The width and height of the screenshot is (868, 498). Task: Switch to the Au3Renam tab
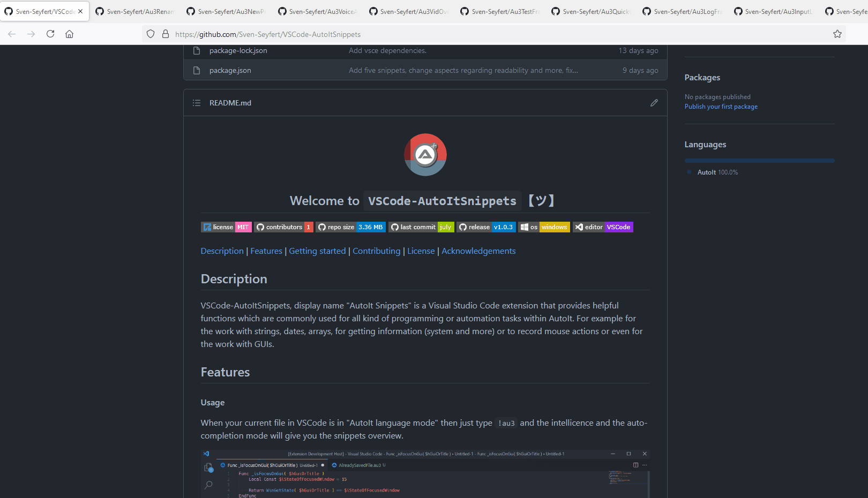click(134, 11)
